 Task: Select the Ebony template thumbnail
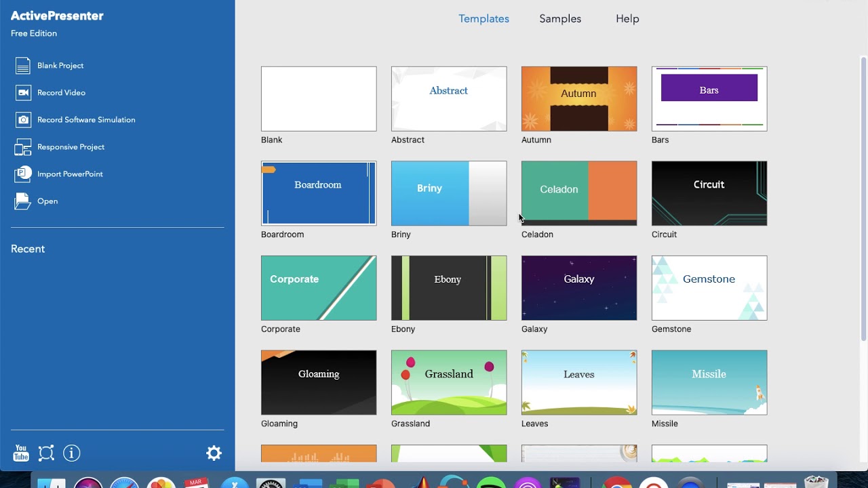[449, 288]
